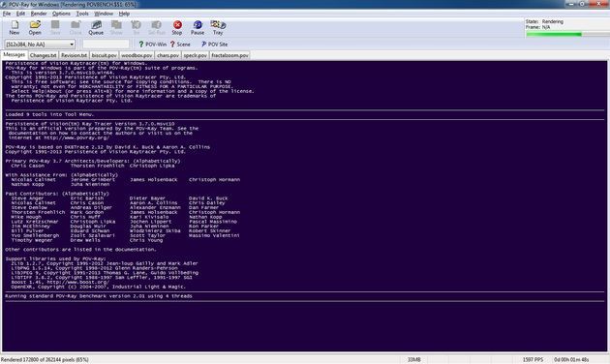Switch to the woodbox.pov tab
The width and height of the screenshot is (610, 364).
[x=137, y=55]
